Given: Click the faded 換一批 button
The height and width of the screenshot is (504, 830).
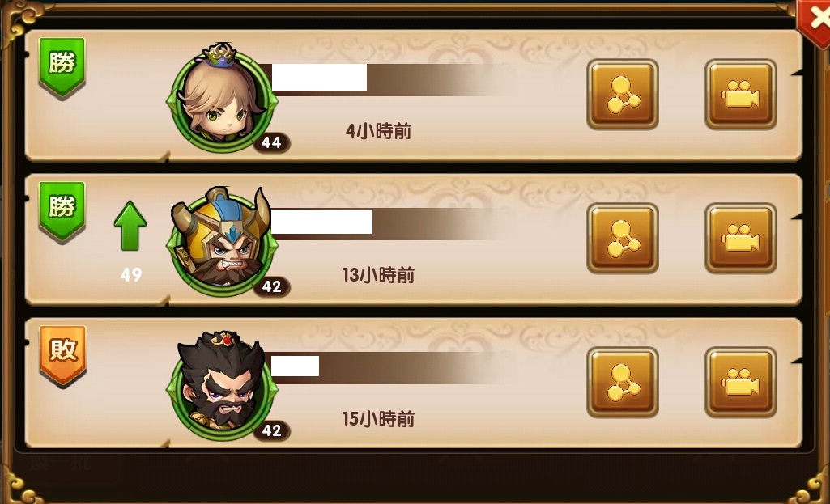Looking at the screenshot, I should (x=61, y=464).
